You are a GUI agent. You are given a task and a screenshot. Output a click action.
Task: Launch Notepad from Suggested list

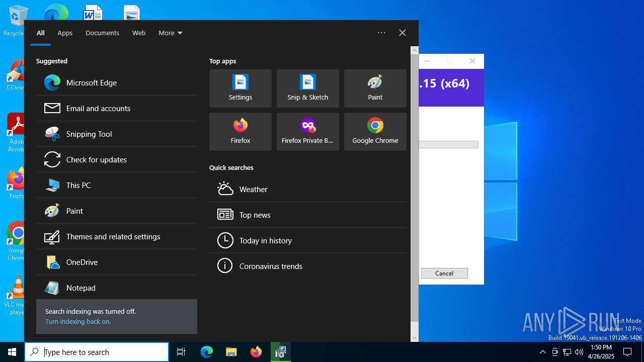pos(117,288)
